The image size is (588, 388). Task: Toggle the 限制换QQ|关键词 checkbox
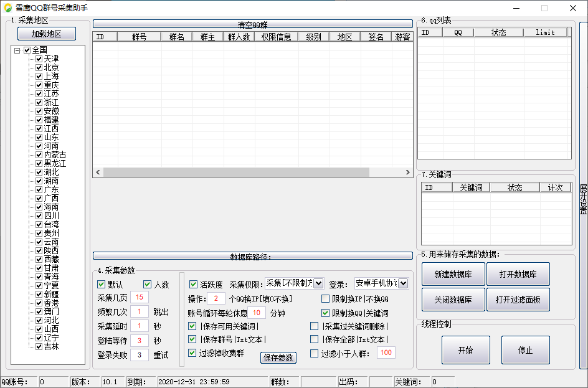[326, 313]
